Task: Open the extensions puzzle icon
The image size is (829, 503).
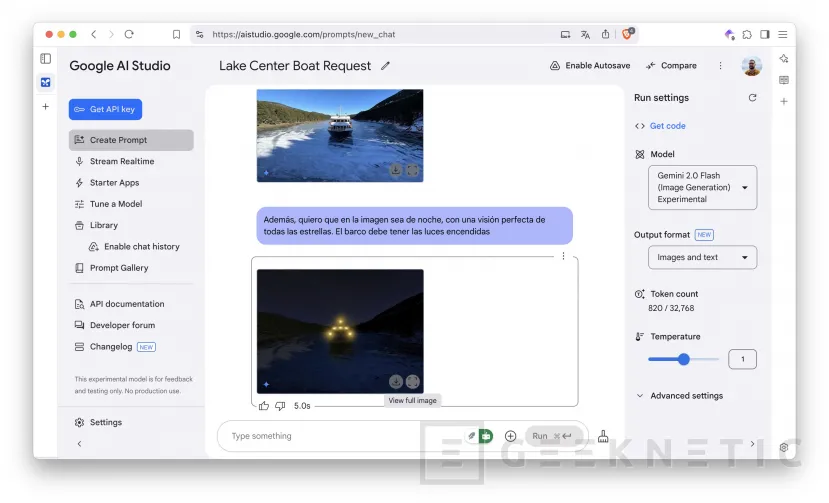Action: [x=747, y=34]
